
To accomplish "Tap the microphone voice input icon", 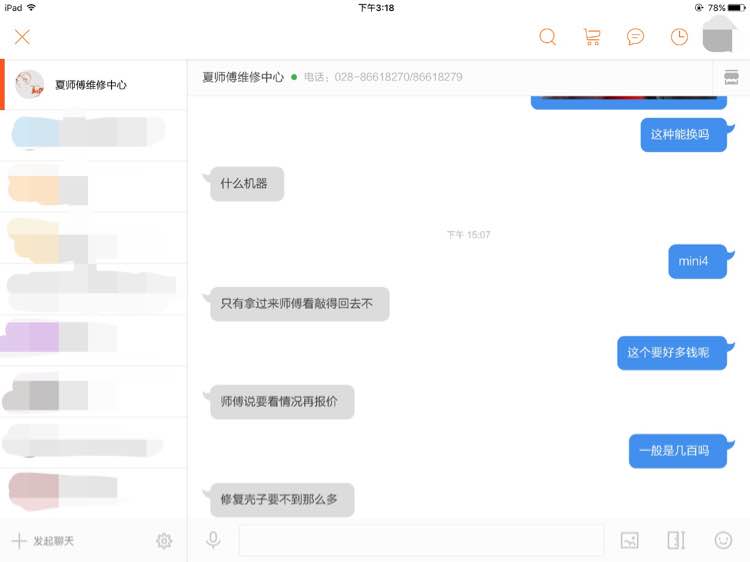I will tap(213, 540).
